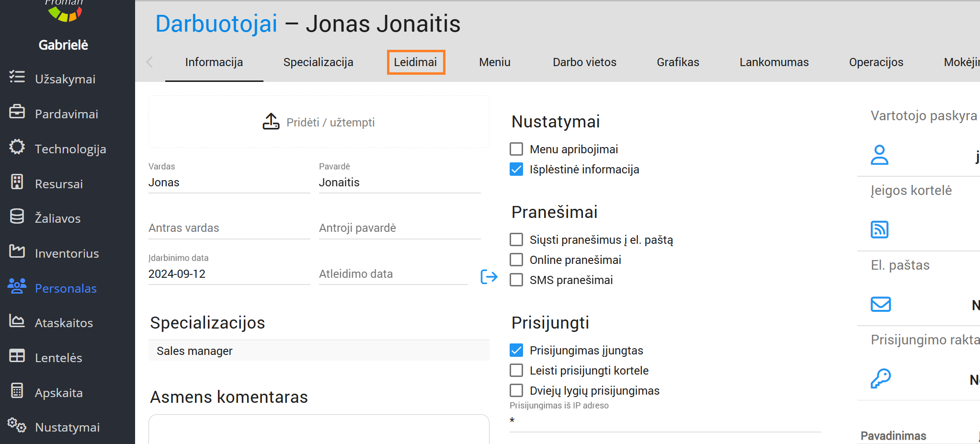This screenshot has height=444, width=980.
Task: Click the Antras vardas input field
Action: (228, 228)
